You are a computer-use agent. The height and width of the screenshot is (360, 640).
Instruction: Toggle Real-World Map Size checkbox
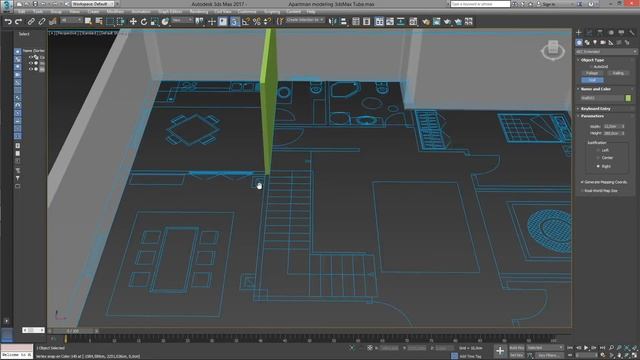pos(582,191)
